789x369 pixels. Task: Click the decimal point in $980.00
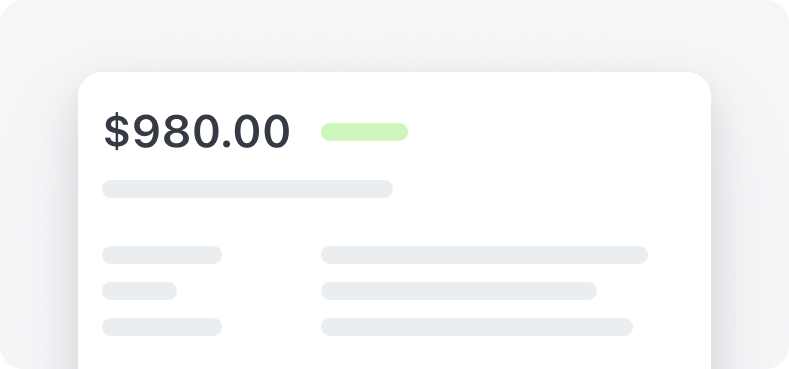pyautogui.click(x=226, y=144)
